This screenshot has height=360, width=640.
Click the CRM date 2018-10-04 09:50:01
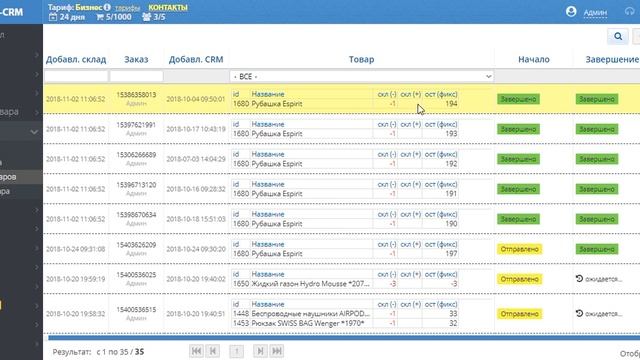click(196, 99)
